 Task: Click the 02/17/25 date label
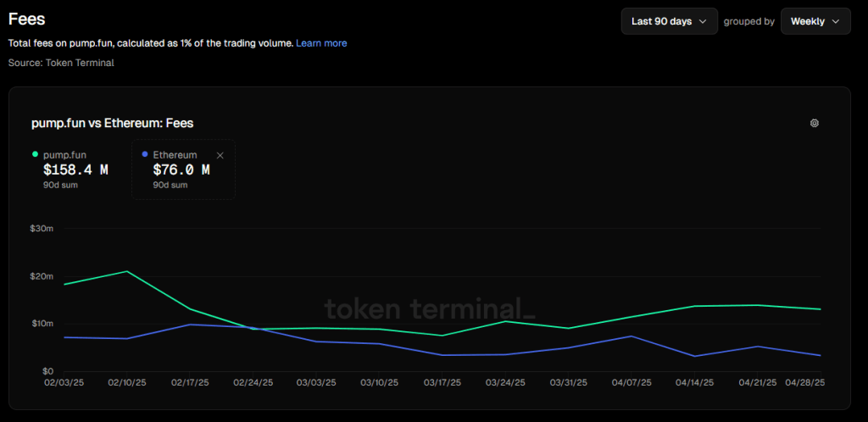click(190, 382)
